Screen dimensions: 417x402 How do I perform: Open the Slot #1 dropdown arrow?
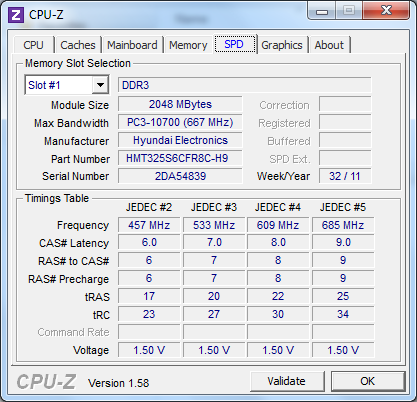click(x=100, y=85)
